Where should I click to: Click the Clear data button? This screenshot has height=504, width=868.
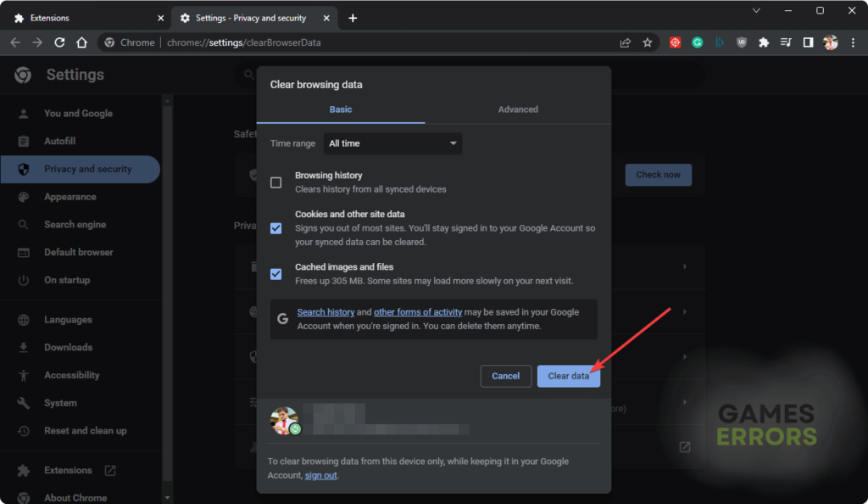point(568,376)
